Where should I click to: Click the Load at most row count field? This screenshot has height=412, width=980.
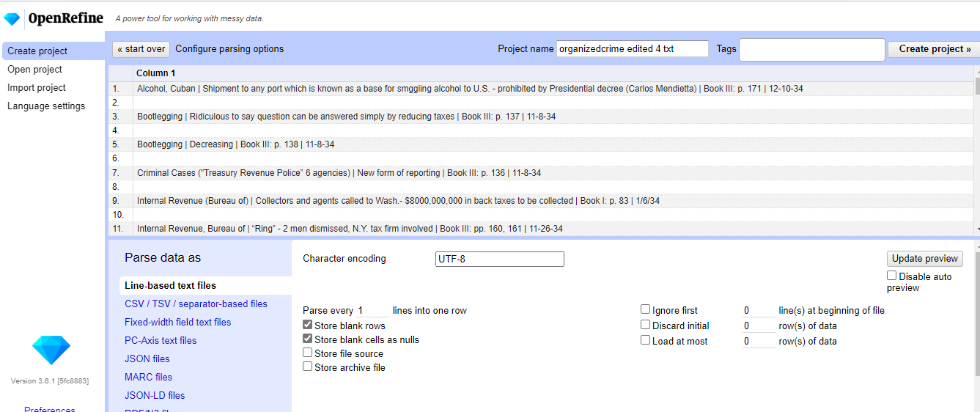(x=759, y=342)
